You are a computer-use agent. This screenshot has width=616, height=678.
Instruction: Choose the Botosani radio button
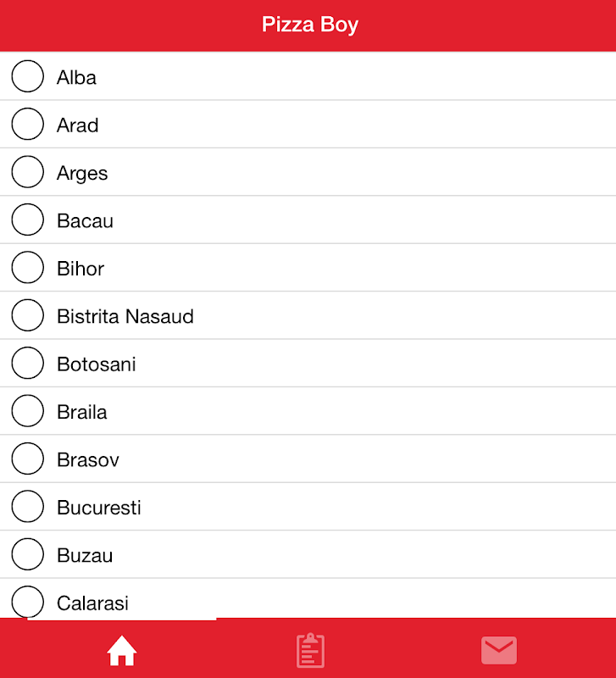pos(27,364)
